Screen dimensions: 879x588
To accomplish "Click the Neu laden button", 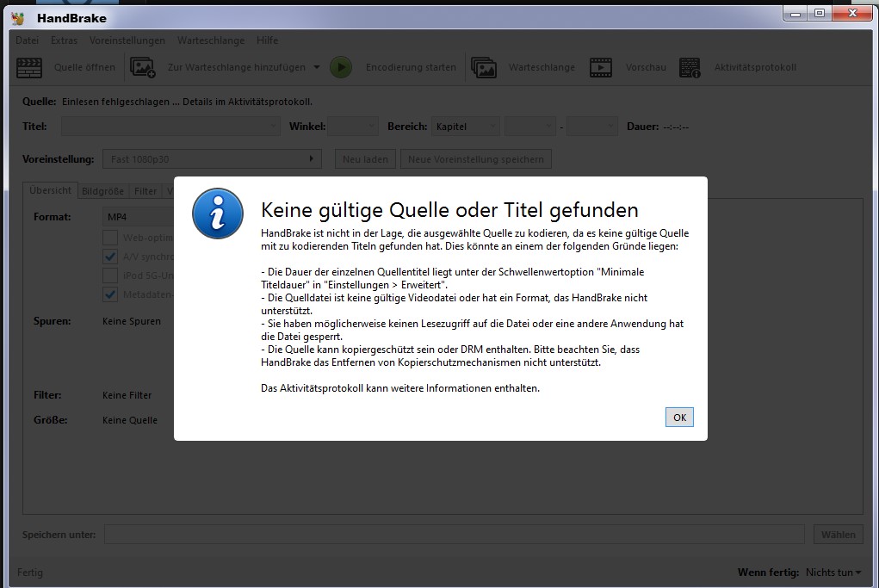I will pyautogui.click(x=366, y=159).
